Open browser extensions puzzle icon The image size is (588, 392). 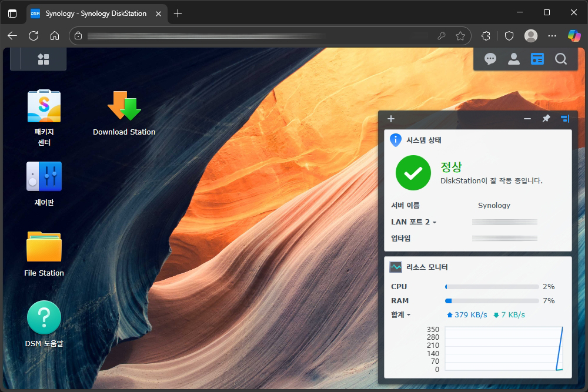(x=486, y=36)
